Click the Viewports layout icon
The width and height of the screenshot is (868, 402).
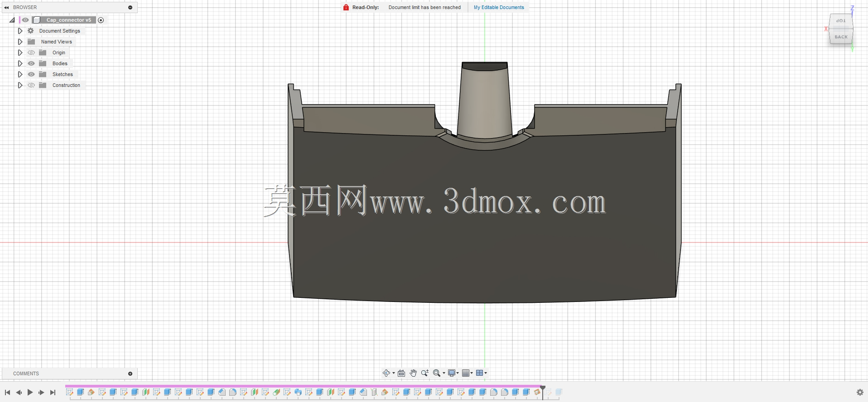pyautogui.click(x=480, y=373)
